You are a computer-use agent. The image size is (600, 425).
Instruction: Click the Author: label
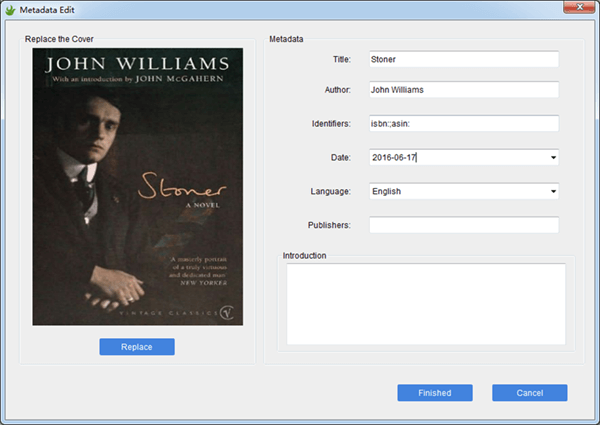click(x=338, y=90)
